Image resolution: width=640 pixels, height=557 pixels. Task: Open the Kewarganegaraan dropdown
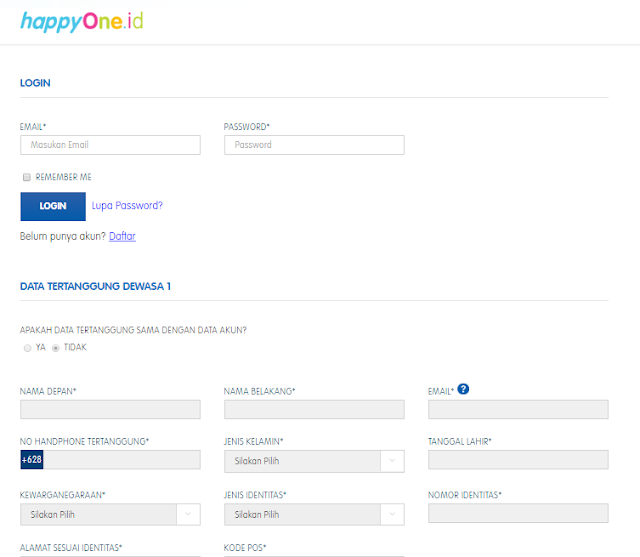(110, 514)
